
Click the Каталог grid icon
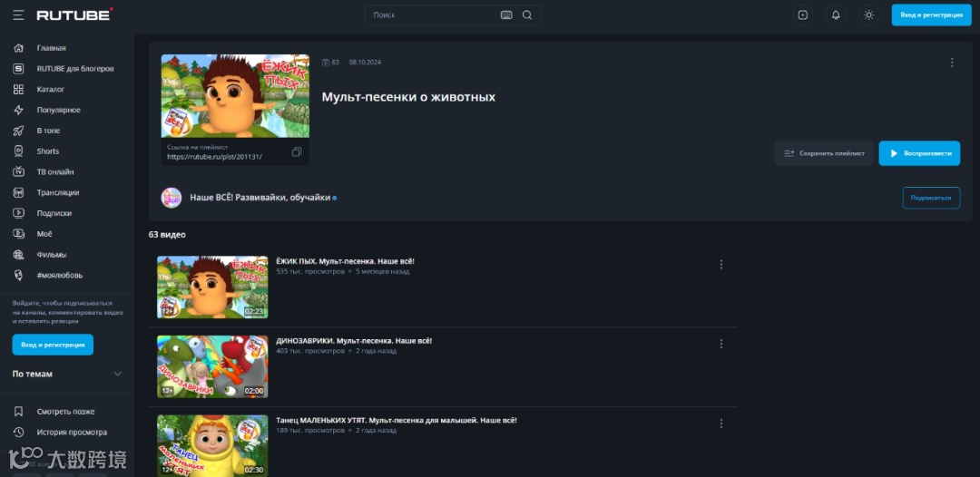[x=19, y=89]
